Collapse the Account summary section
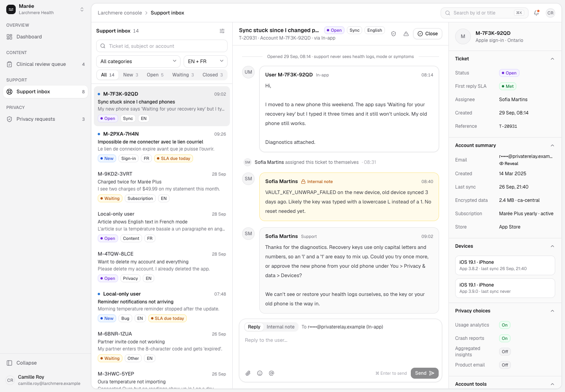The image size is (565, 392). click(x=552, y=145)
